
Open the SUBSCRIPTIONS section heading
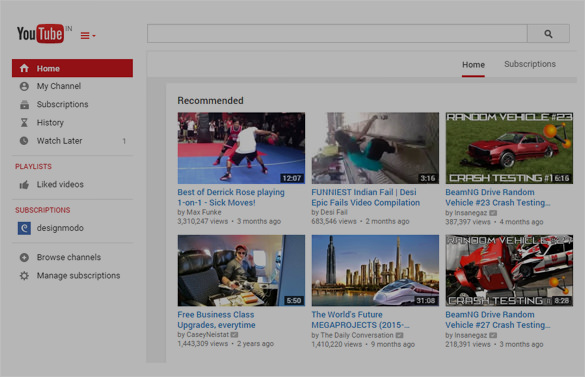pos(43,210)
